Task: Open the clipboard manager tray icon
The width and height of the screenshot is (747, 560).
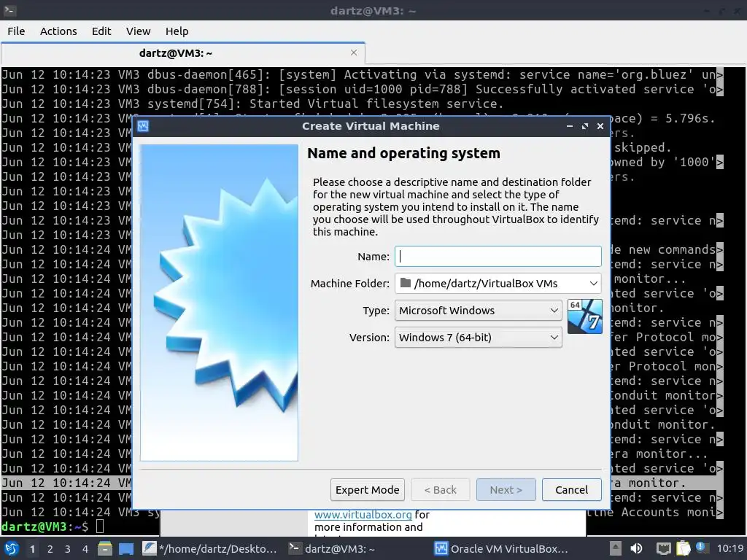Action: pos(683,548)
